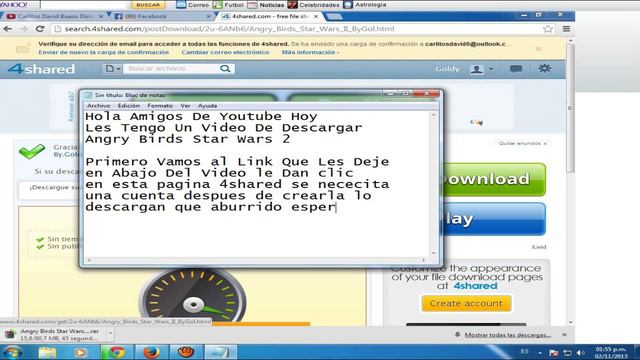Image resolution: width=640 pixels, height=360 pixels.
Task: Click the blue Play button
Action: pos(493,219)
